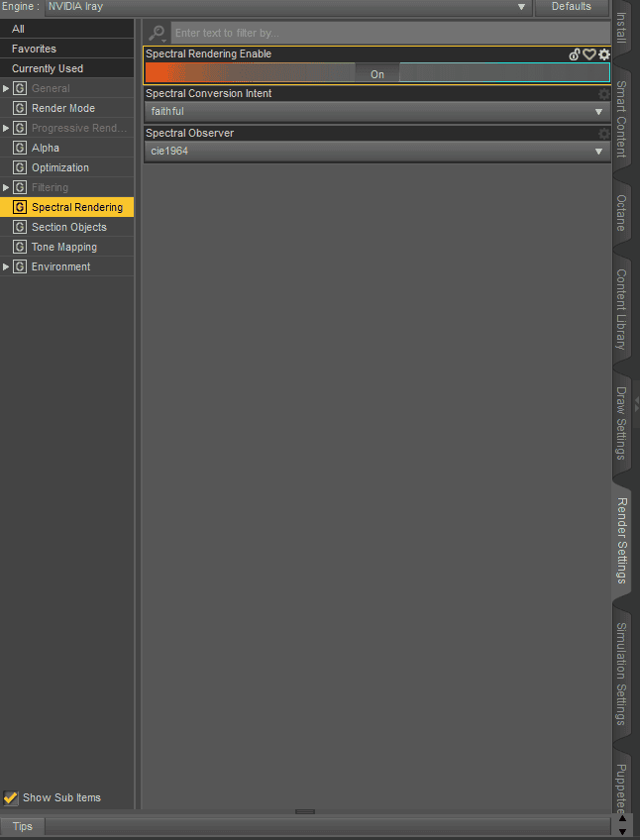Favorite the Spectral Rendering Enable property via heart icon
Viewport: 640px width, 840px height.
[x=589, y=54]
